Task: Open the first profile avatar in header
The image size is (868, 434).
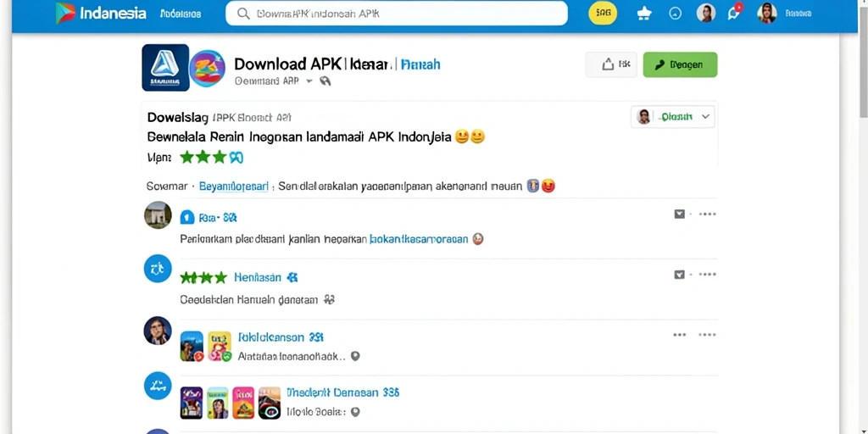Action: [705, 14]
